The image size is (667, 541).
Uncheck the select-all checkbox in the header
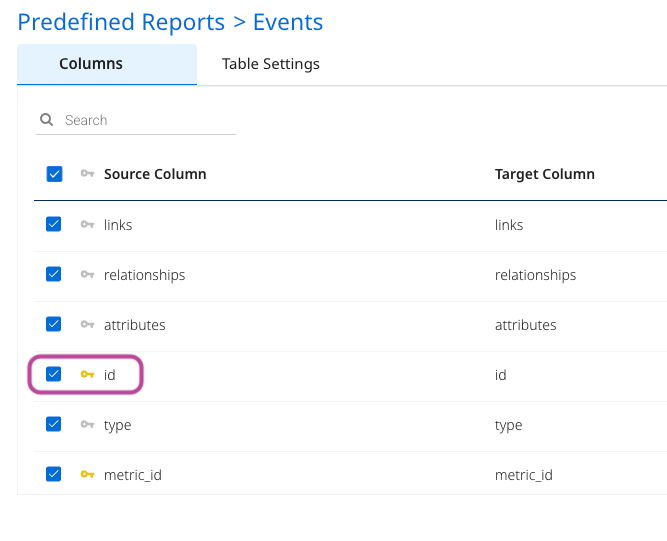(55, 174)
